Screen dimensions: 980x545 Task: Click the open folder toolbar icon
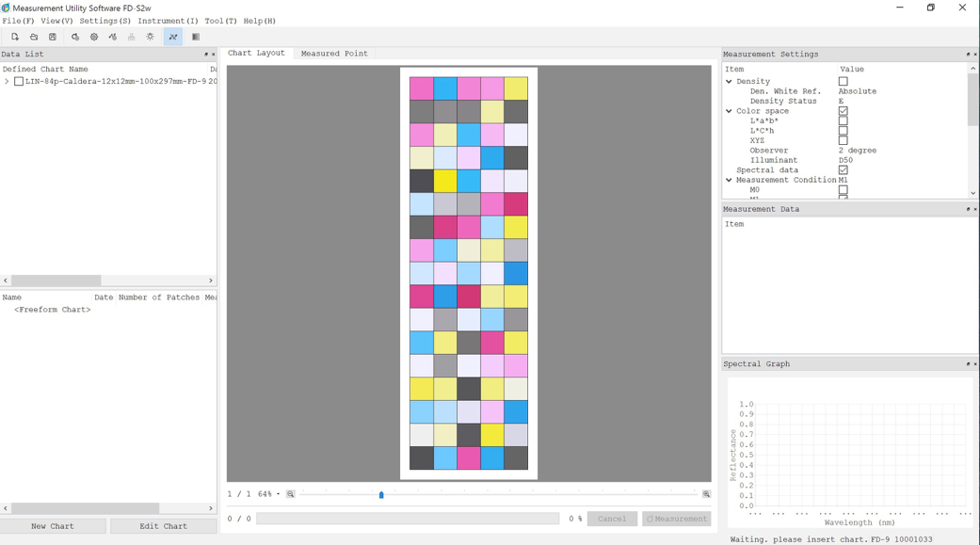tap(34, 37)
